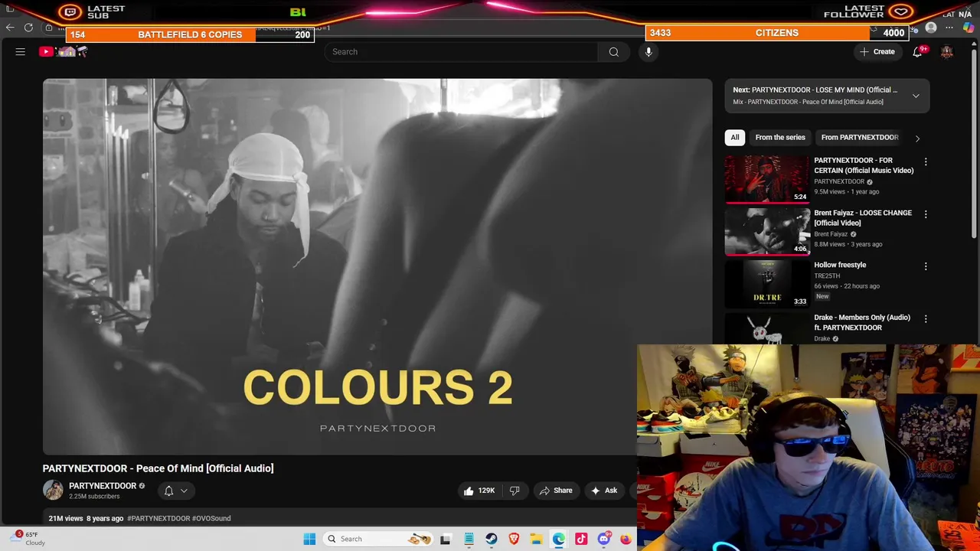Open Brave browser from the taskbar
The width and height of the screenshot is (980, 551).
[x=514, y=539]
